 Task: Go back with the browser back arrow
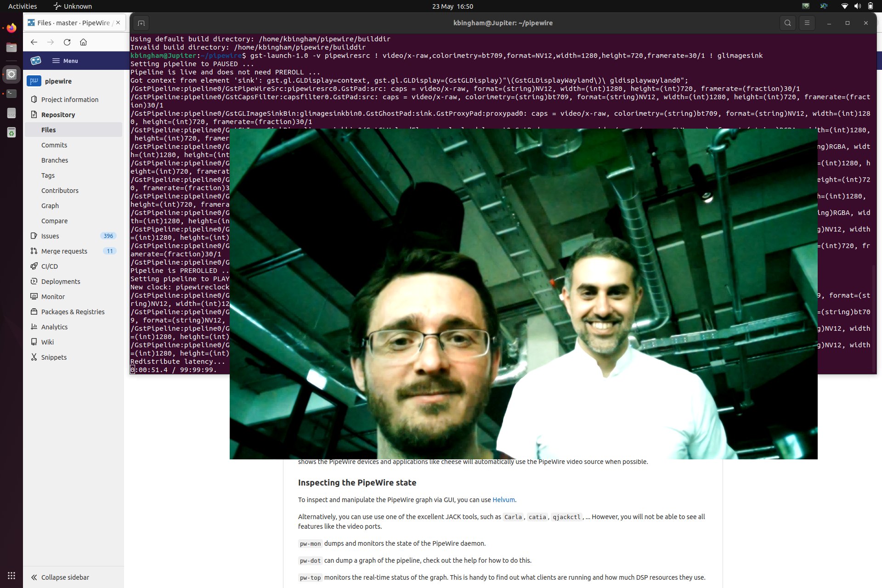click(34, 42)
